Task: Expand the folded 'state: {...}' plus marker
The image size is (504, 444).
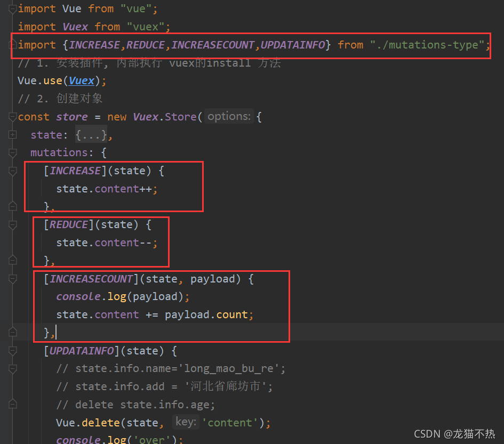Action: [x=13, y=135]
